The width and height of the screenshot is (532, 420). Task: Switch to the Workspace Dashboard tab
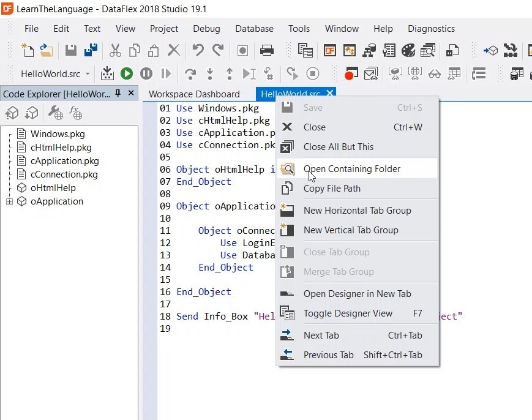click(194, 94)
